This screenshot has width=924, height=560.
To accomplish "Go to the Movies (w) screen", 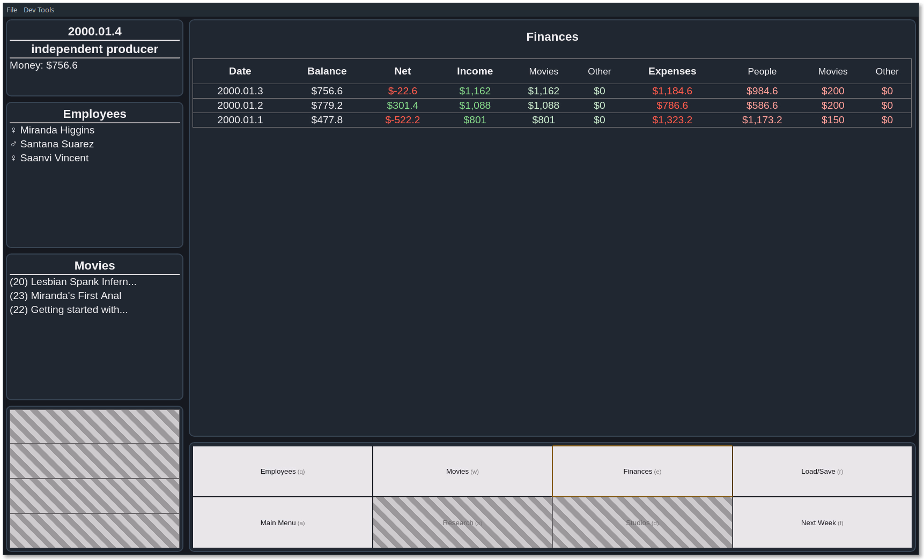I will (x=462, y=472).
